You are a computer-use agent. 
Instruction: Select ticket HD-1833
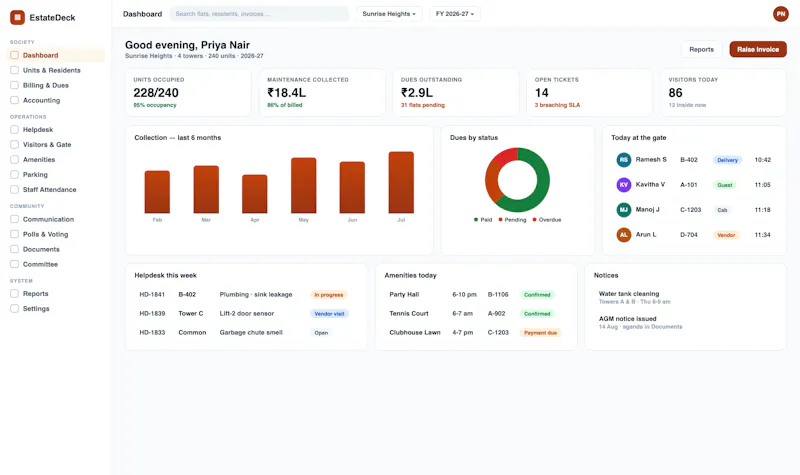pyautogui.click(x=245, y=332)
